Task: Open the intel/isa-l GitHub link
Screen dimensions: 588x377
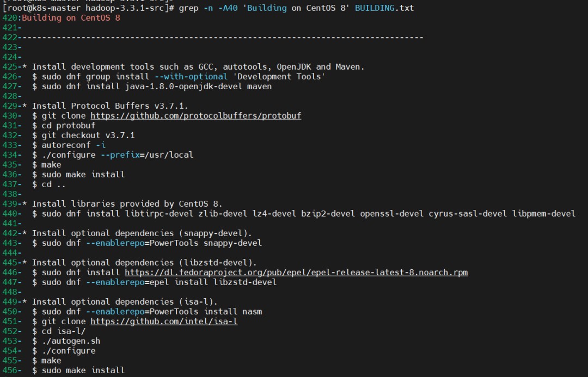Action: (x=164, y=322)
